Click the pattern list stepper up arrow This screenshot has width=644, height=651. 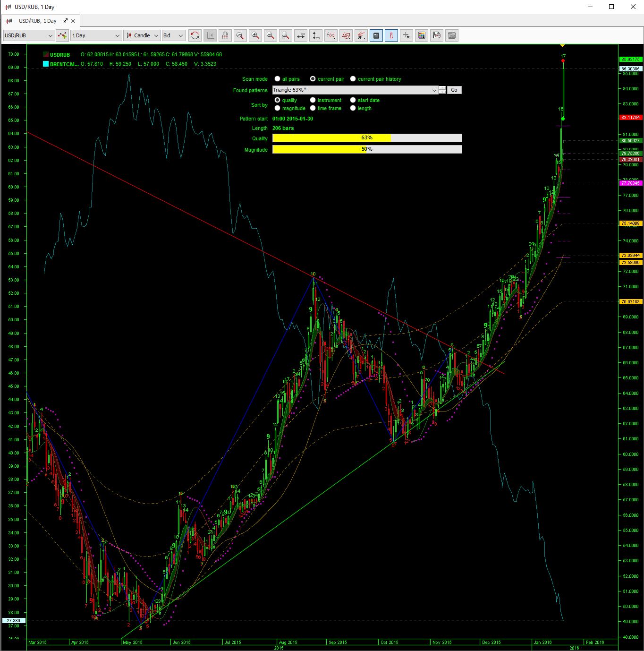click(442, 88)
